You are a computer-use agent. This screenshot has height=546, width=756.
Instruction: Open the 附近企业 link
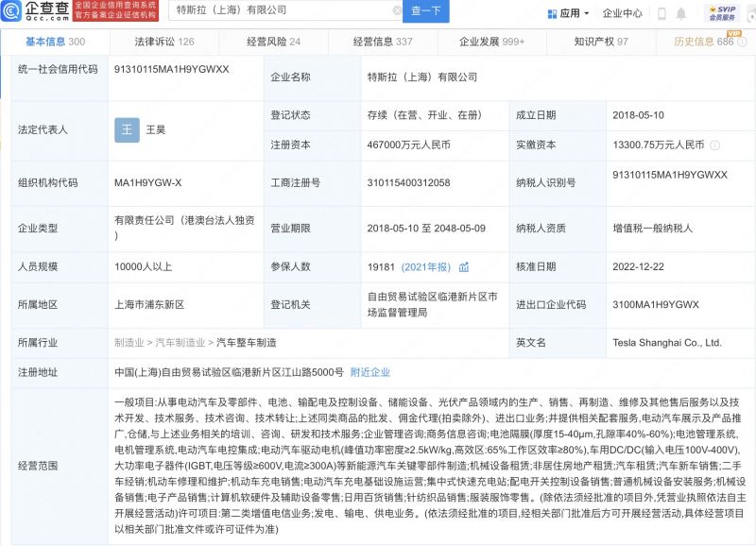pos(370,372)
